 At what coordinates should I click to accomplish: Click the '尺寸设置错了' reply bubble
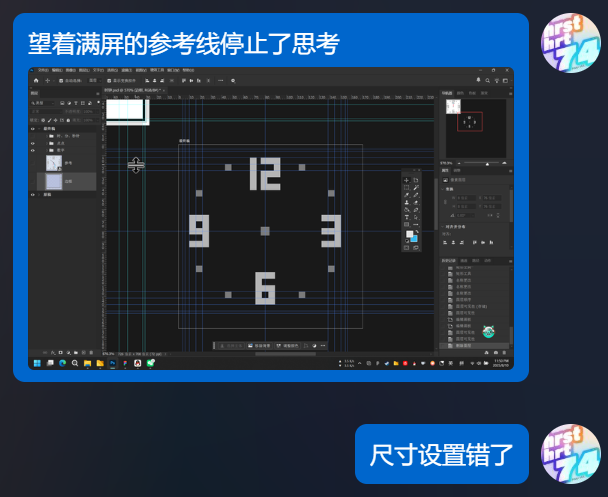[442, 454]
